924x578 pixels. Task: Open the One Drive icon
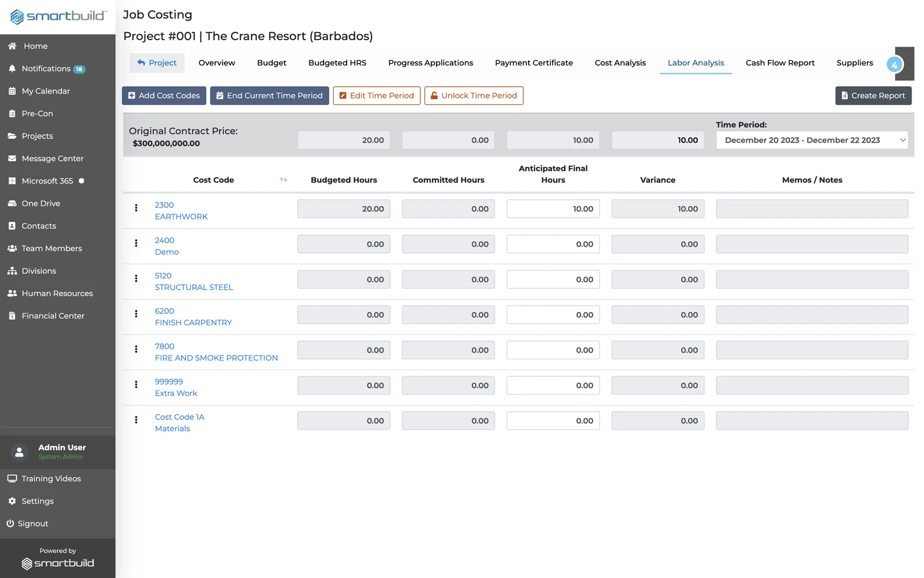click(x=12, y=203)
